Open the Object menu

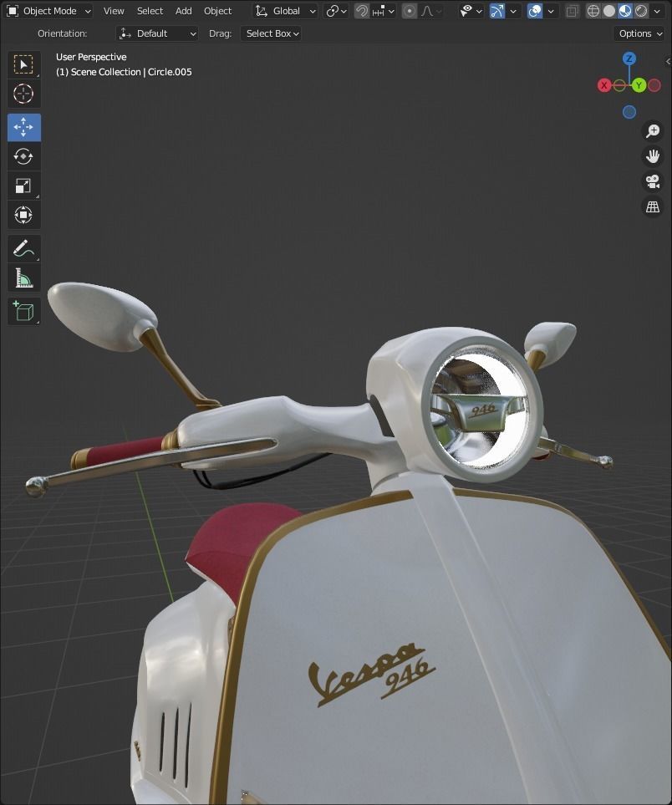pyautogui.click(x=217, y=11)
